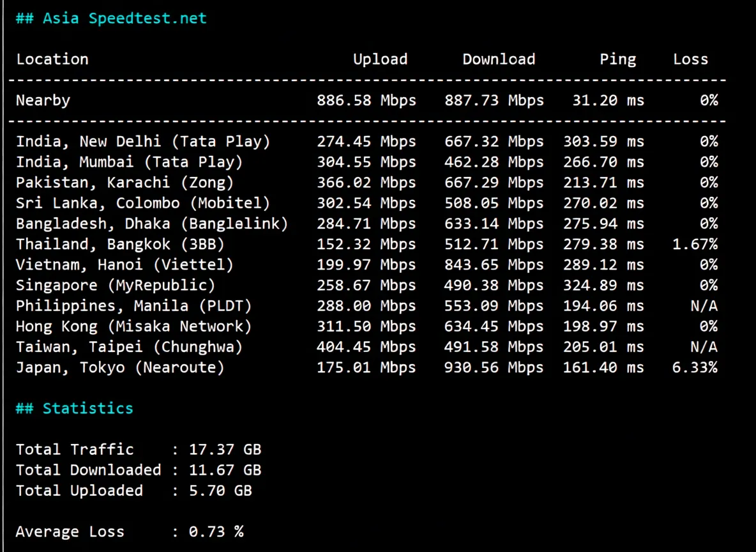Select the Nearby result row
Image resolution: width=756 pixels, height=552 pixels.
[x=43, y=100]
